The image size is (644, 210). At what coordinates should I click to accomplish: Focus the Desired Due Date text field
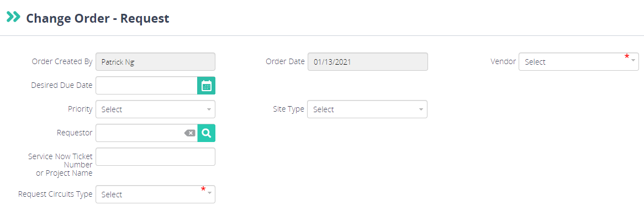[146, 86]
